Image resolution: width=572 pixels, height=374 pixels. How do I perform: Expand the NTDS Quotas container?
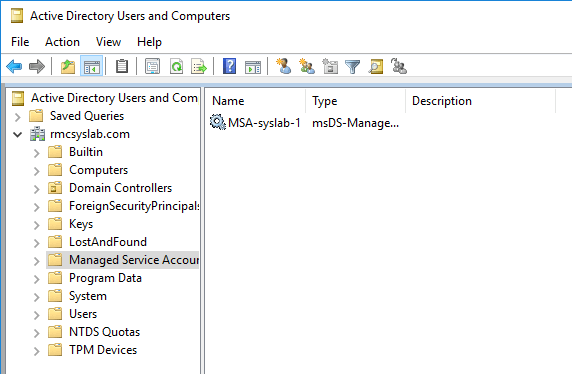click(x=36, y=333)
